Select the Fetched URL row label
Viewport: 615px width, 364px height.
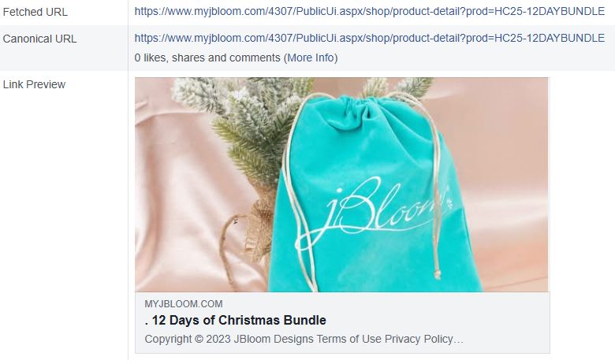tap(35, 12)
